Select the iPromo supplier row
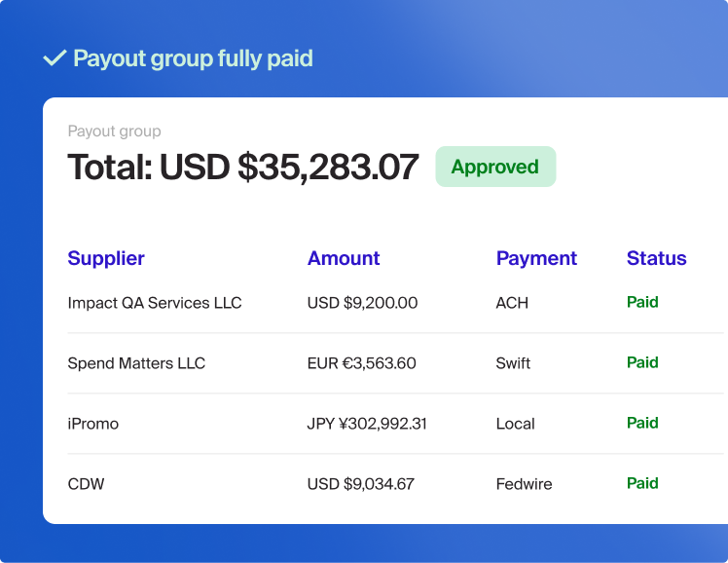 coord(395,424)
